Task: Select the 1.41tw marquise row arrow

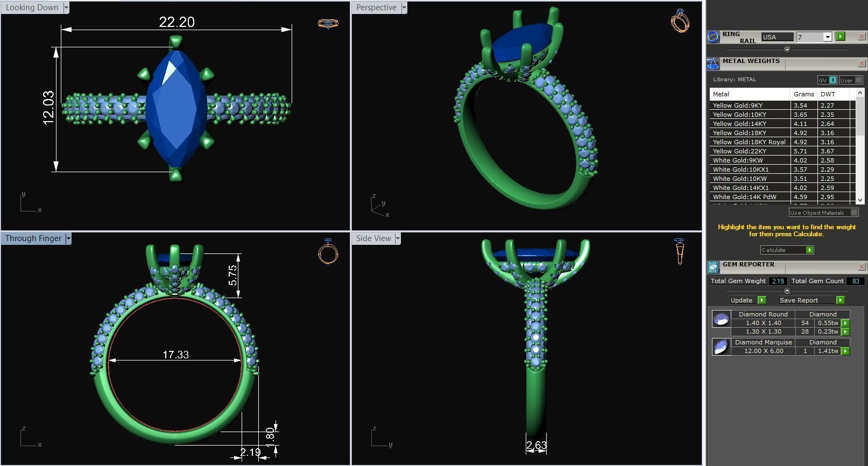Action: pyautogui.click(x=845, y=351)
